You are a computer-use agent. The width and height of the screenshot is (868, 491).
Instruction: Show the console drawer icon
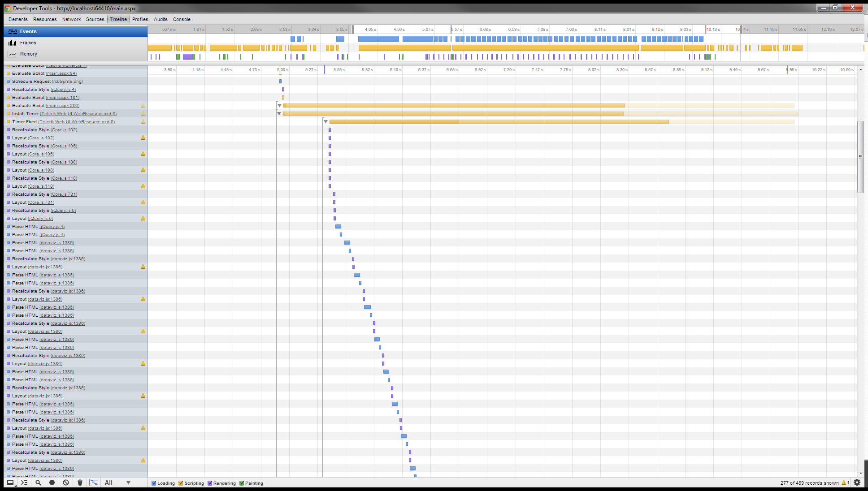click(24, 482)
